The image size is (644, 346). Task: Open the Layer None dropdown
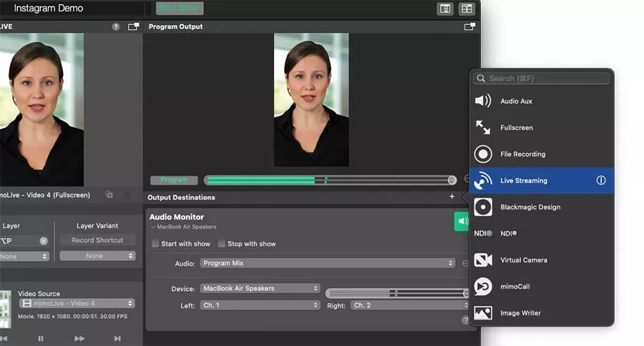click(x=24, y=256)
